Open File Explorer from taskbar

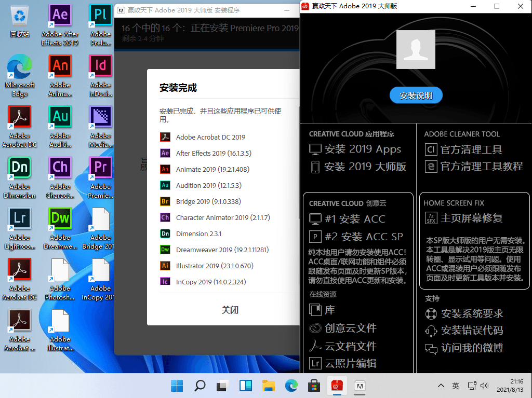(x=269, y=386)
